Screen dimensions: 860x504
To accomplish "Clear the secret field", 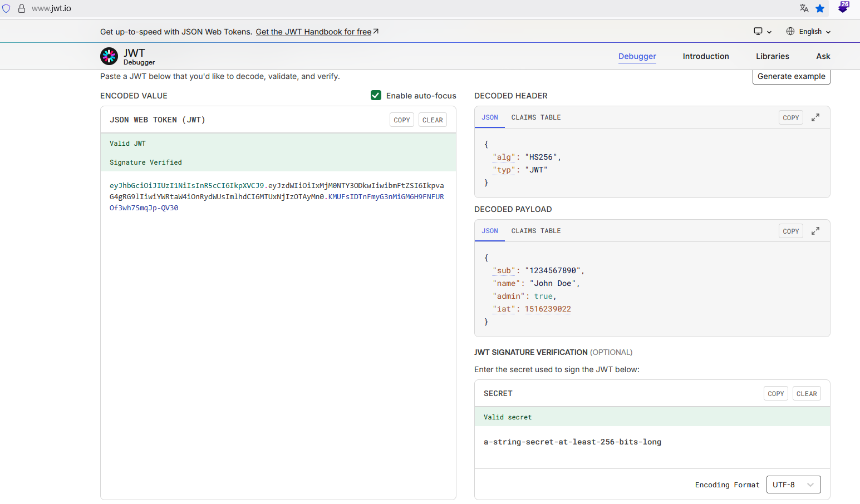I will [807, 393].
